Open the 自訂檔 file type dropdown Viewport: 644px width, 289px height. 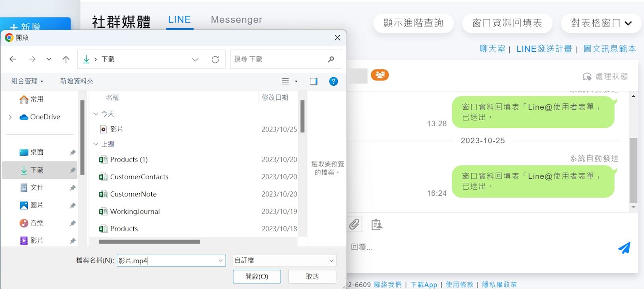(284, 260)
